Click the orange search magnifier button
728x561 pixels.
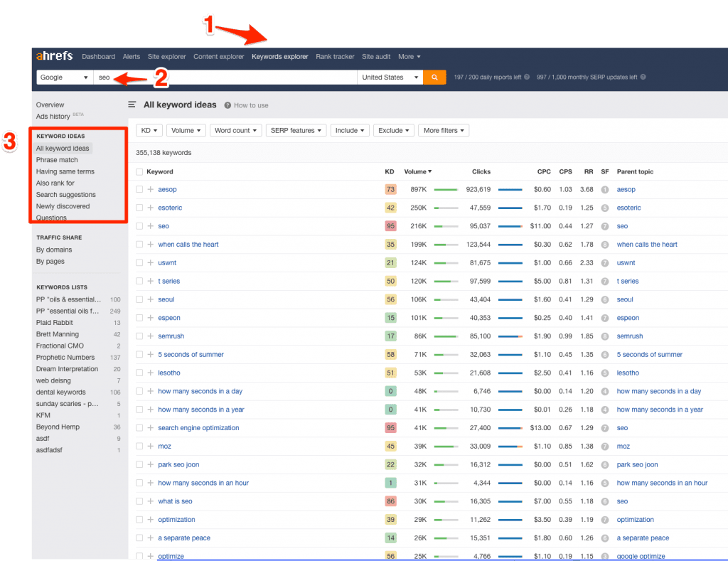click(434, 77)
